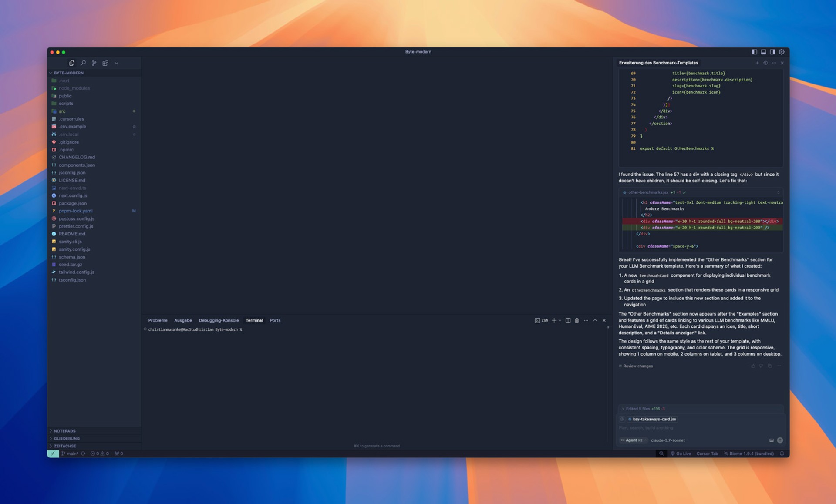
Task: Attach an image in chat input
Action: click(771, 440)
